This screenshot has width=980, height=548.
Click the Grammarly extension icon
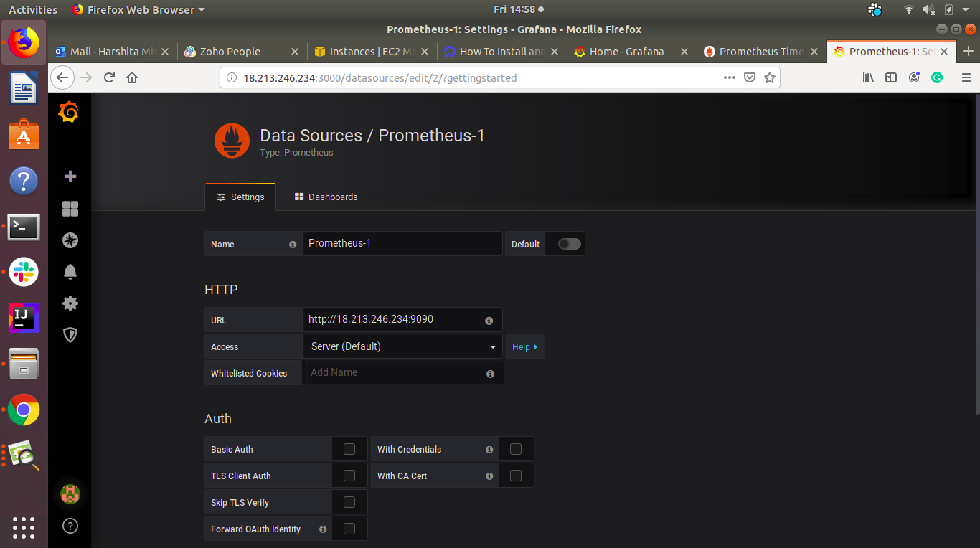click(937, 77)
